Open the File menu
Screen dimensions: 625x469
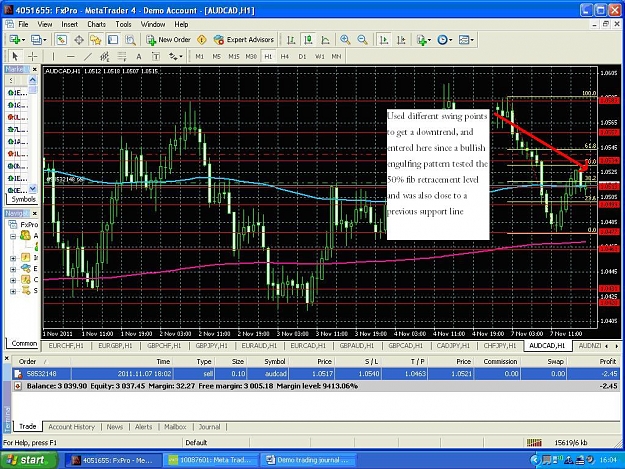pyautogui.click(x=24, y=24)
